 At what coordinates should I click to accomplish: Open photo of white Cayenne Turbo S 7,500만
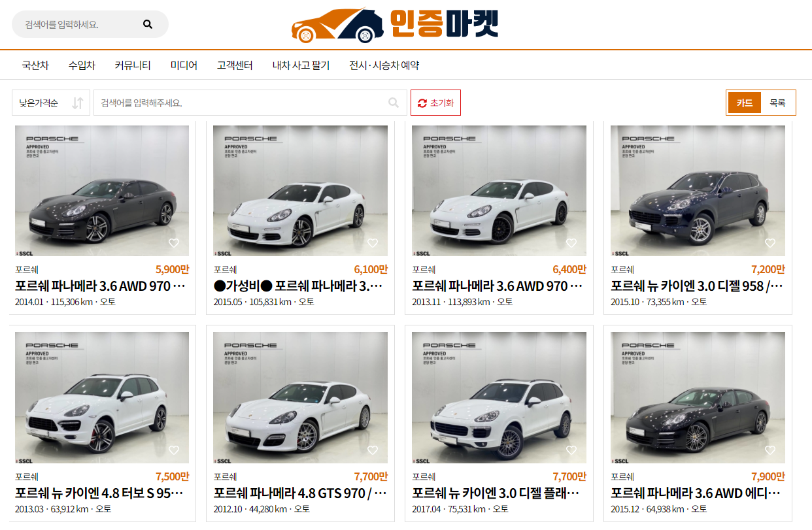point(102,398)
